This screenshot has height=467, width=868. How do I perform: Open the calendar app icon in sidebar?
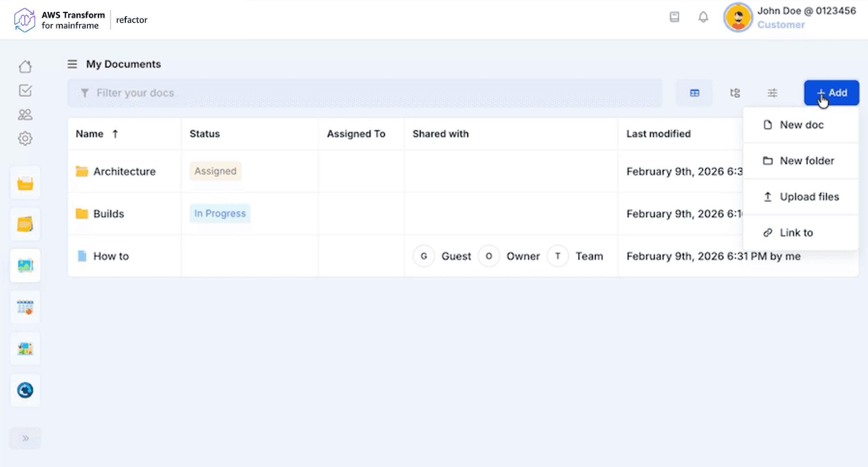coord(25,307)
